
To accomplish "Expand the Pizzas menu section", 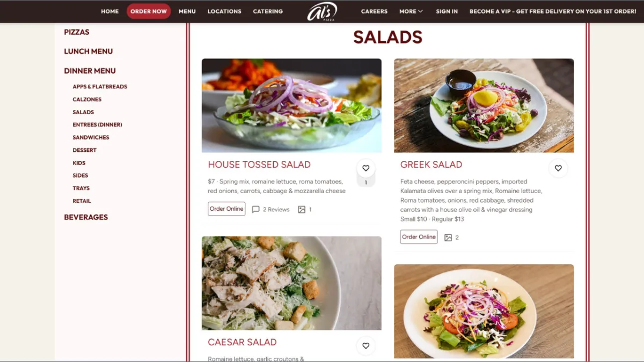I will (x=77, y=32).
